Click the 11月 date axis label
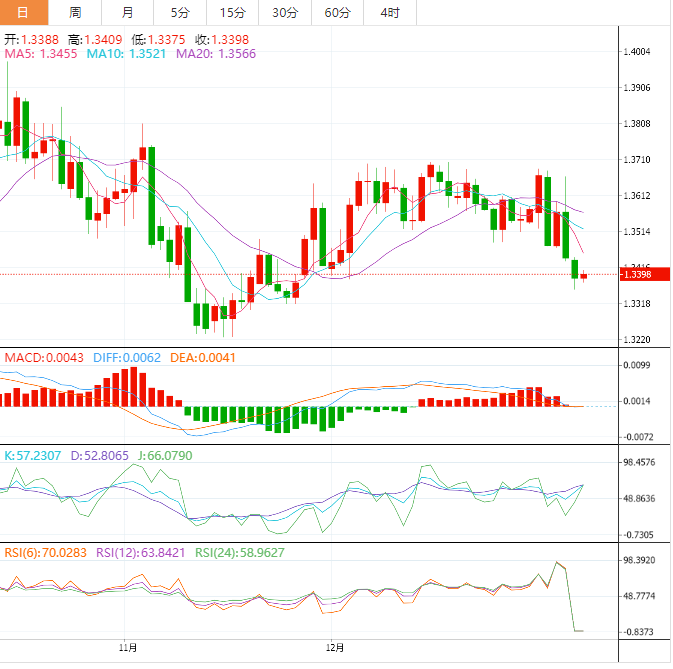This screenshot has height=669, width=673. click(x=128, y=648)
